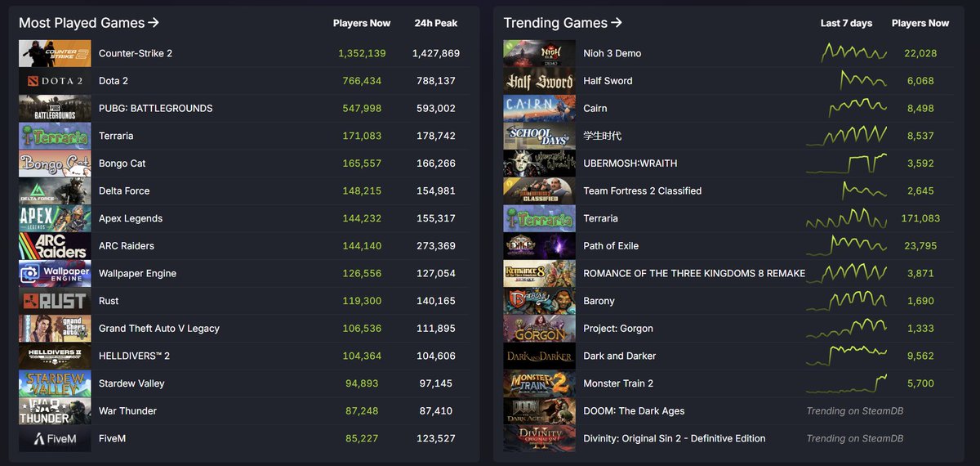Open the Counter-Strike 2 game name link

coord(136,53)
